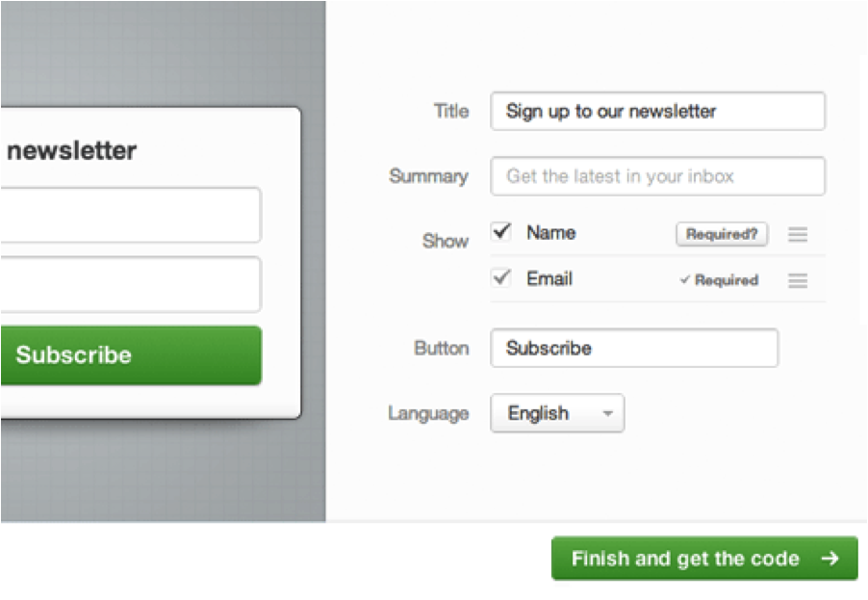
Task: Click the drag handle next to Name
Action: pos(799,234)
